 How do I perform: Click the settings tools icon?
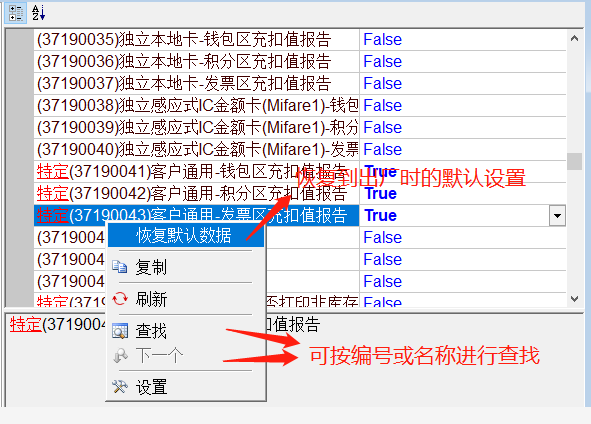pos(120,387)
